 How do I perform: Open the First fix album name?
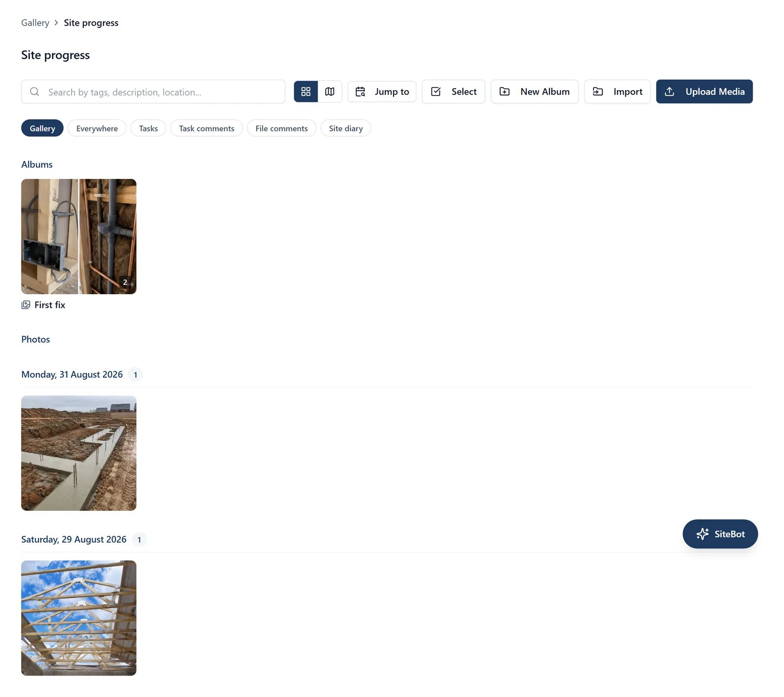(x=50, y=305)
